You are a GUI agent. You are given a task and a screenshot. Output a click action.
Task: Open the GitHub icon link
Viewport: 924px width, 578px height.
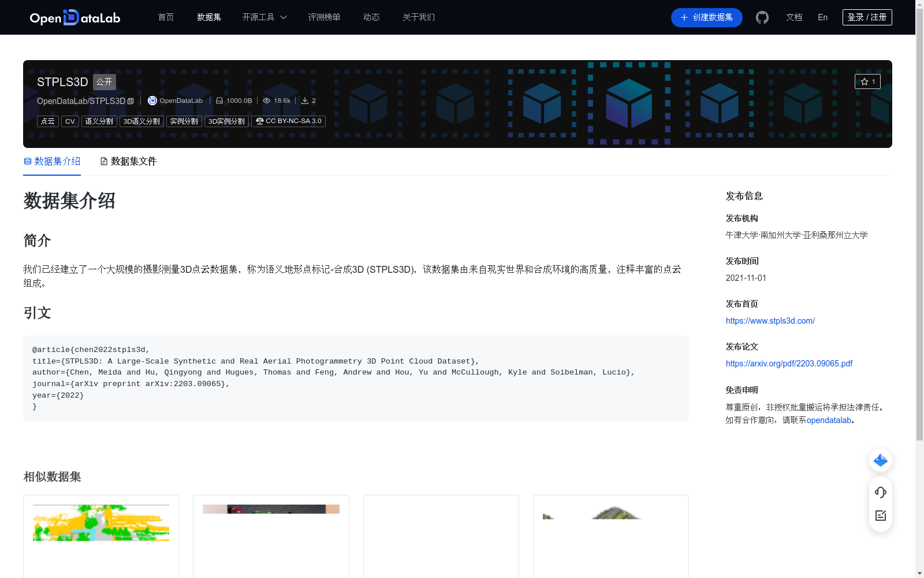point(762,17)
